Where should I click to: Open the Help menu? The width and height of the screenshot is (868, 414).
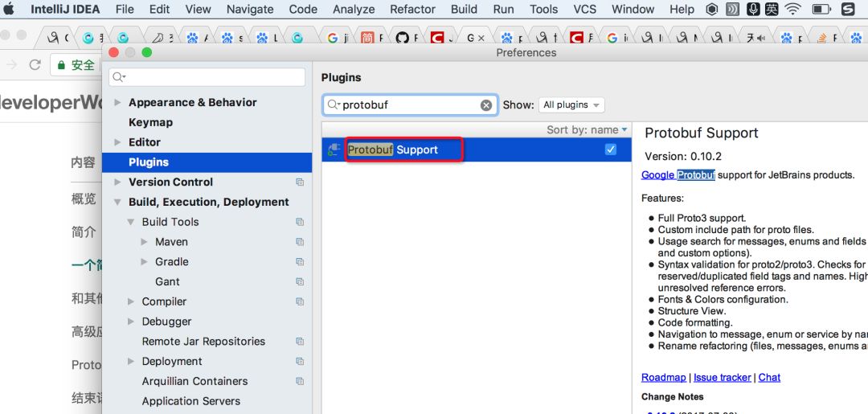click(x=682, y=10)
